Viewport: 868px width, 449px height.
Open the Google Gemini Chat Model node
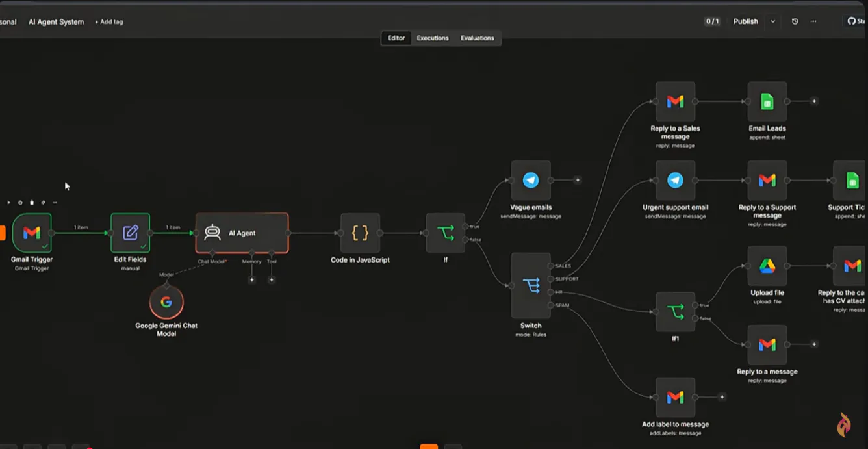166,302
